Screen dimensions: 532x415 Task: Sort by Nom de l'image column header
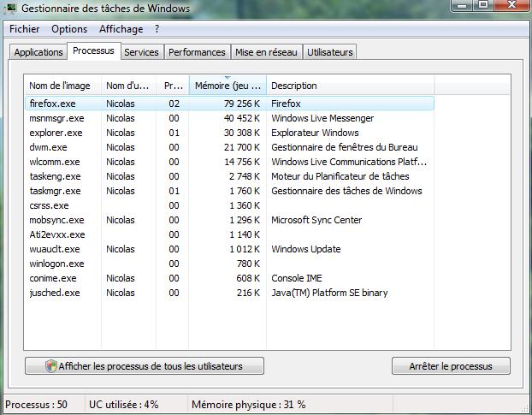pos(63,86)
